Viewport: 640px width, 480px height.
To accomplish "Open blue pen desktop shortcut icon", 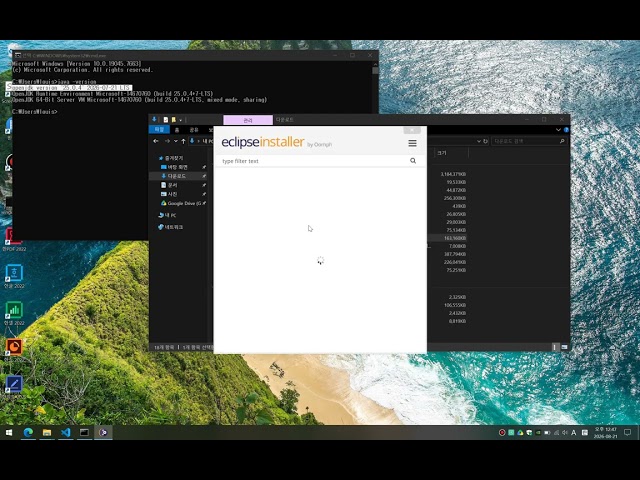I will coord(14,384).
